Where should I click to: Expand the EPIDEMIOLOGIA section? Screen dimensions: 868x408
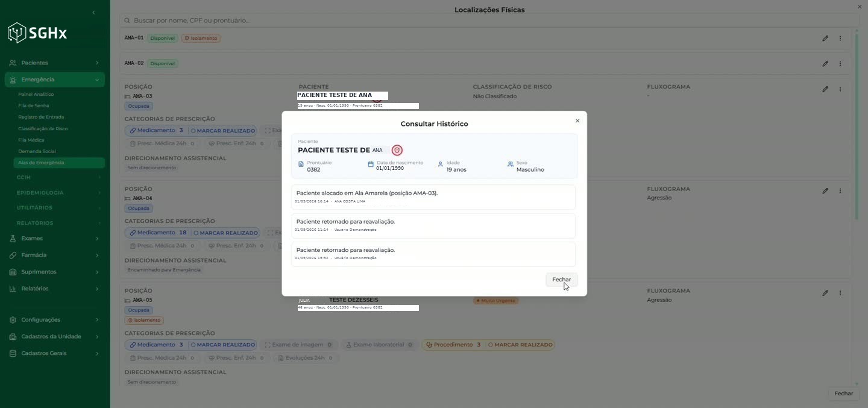point(58,193)
